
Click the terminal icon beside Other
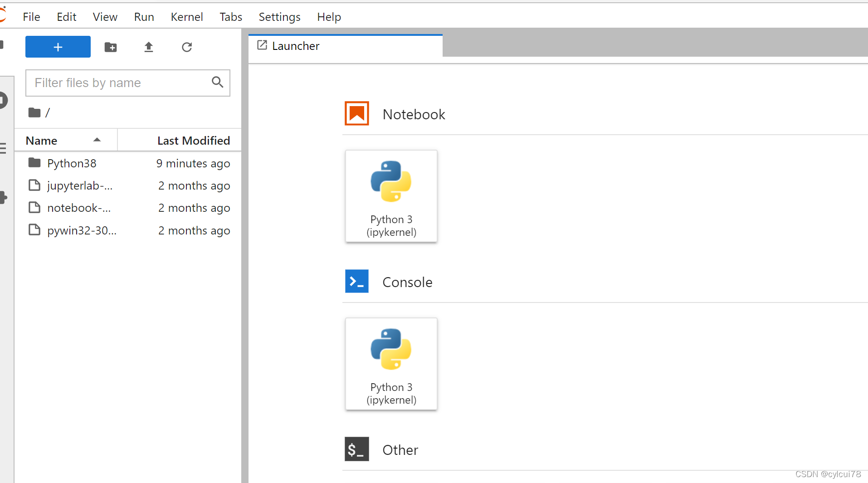click(357, 449)
